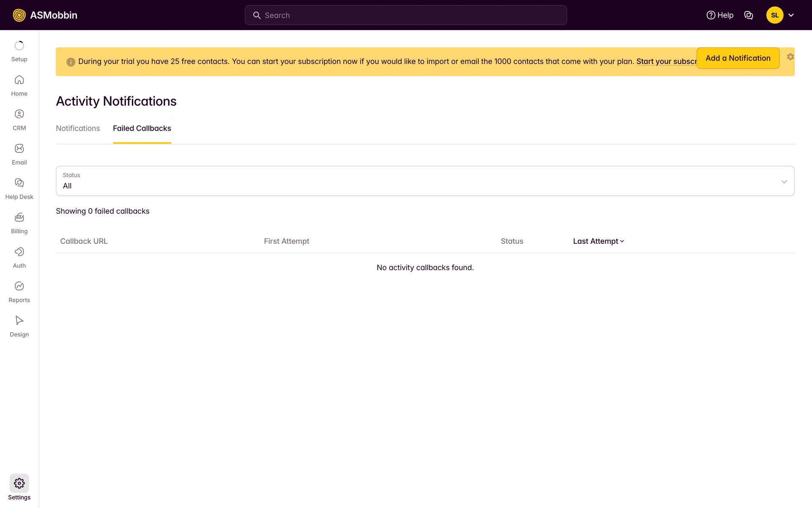Open Email section in sidebar
This screenshot has width=812, height=508.
19,154
